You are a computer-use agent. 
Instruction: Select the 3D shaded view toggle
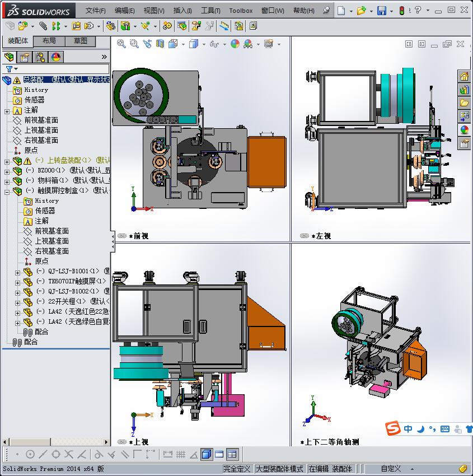(x=207, y=455)
